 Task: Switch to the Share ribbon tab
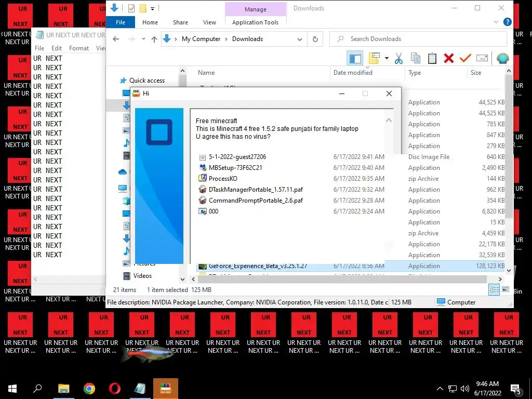180,22
